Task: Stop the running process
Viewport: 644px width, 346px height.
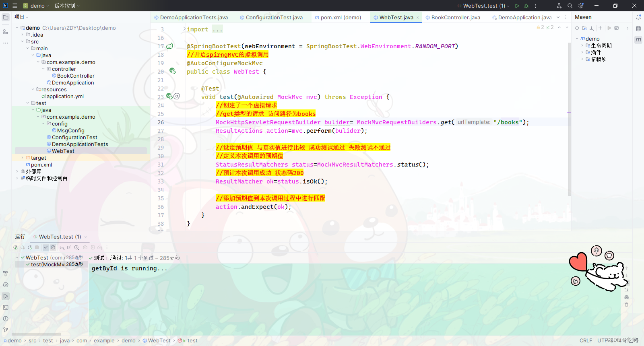Action: [37, 247]
